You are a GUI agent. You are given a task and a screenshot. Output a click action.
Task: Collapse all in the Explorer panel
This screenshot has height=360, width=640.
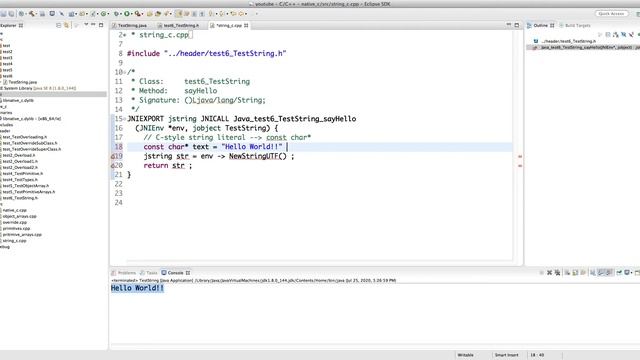(58, 25)
